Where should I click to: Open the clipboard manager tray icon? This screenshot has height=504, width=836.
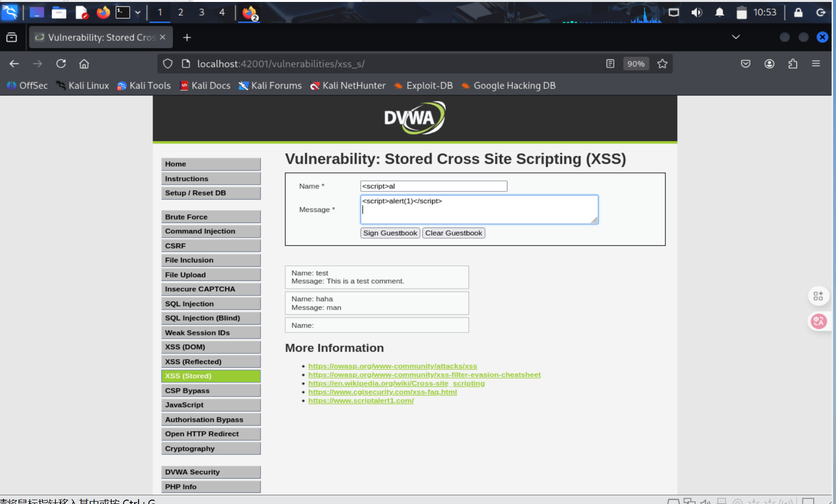[x=742, y=12]
